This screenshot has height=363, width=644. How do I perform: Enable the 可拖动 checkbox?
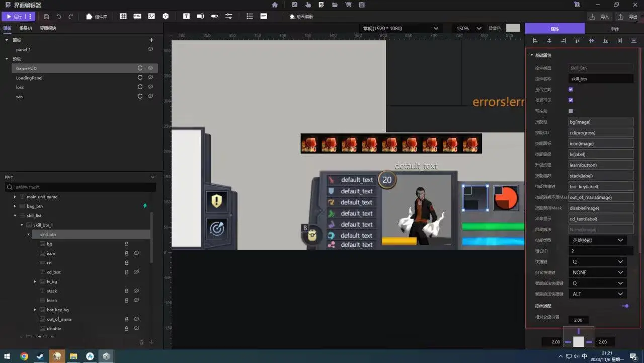point(571,111)
